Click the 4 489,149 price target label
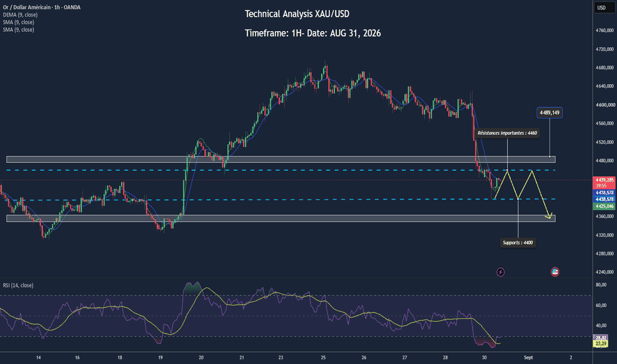 coord(549,113)
